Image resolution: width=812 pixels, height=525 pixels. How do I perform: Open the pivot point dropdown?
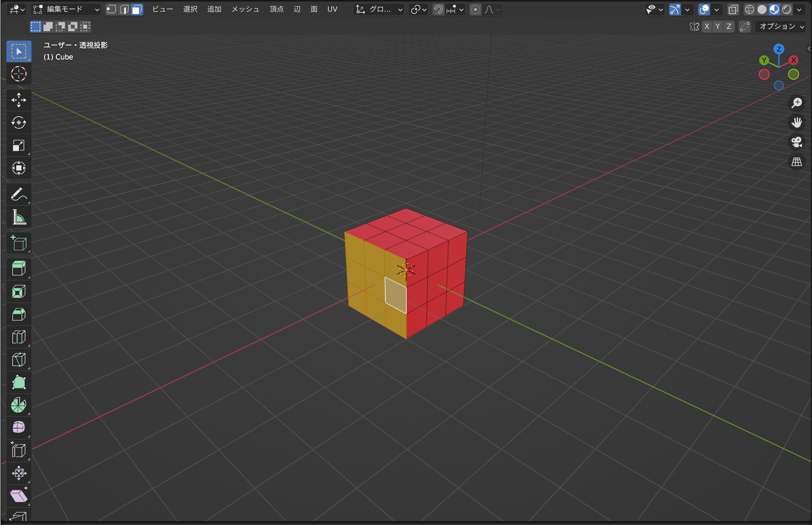[x=418, y=9]
